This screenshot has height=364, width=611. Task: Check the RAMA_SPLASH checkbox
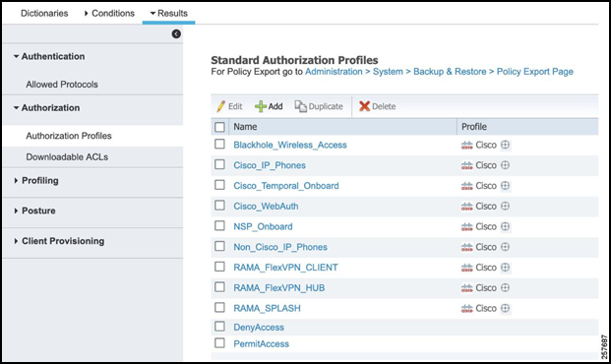click(x=219, y=307)
